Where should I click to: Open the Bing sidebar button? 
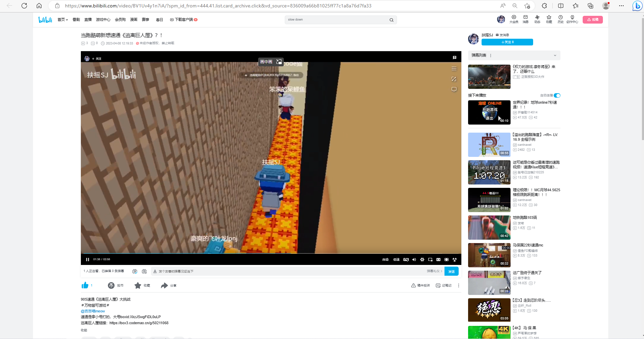pyautogui.click(x=637, y=6)
